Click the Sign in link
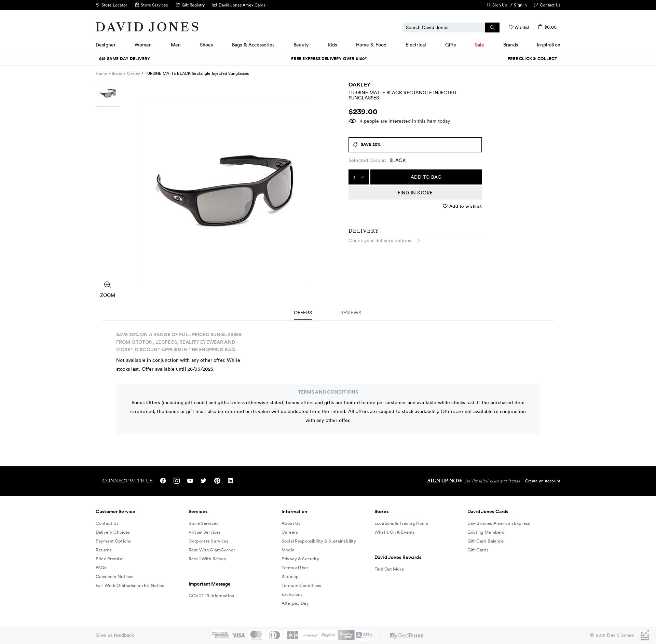 coord(520,5)
